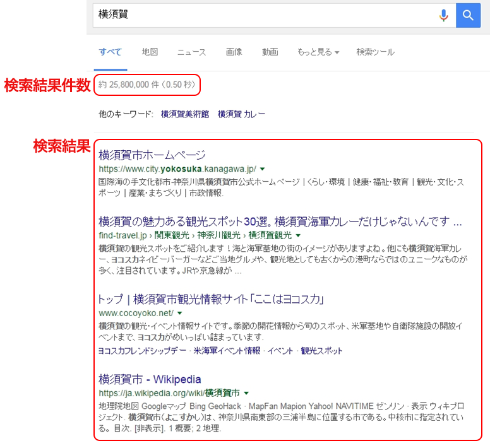This screenshot has width=490, height=448.
Task: Open 横須賀市 - Wikipedia result
Action: pyautogui.click(x=150, y=379)
